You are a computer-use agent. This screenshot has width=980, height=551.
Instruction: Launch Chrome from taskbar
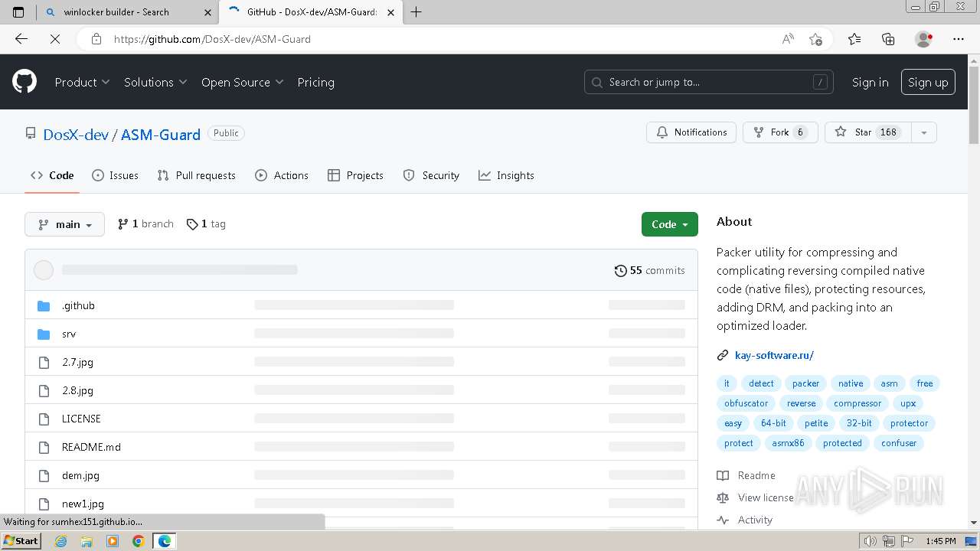[138, 541]
